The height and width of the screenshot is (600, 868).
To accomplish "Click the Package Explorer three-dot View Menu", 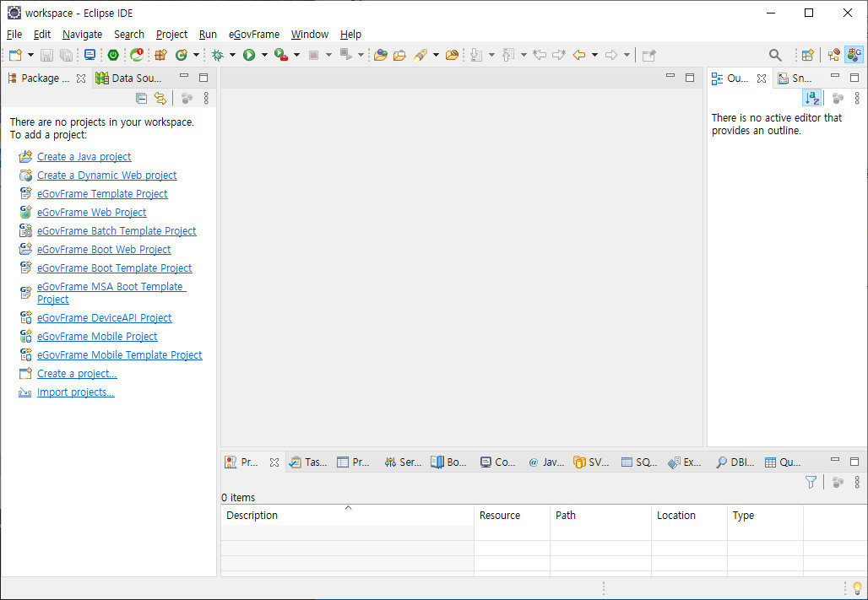I will pos(206,99).
